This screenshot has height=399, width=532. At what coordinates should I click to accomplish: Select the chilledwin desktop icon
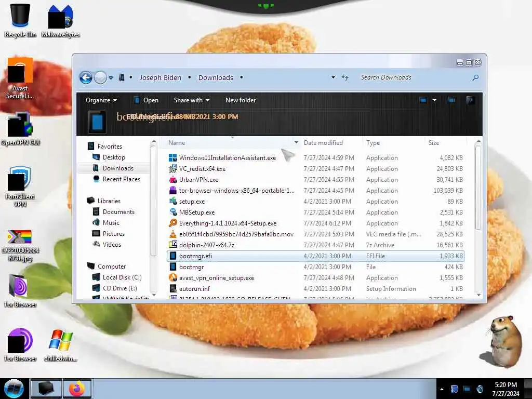click(60, 345)
